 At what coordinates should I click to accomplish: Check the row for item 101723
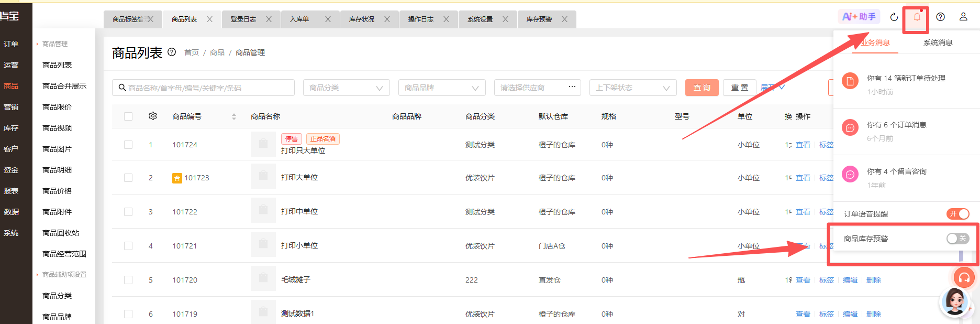point(128,178)
